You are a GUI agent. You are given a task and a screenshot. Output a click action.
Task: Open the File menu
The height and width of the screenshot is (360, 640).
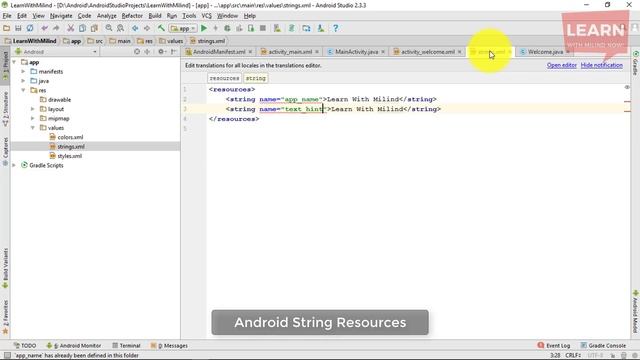pyautogui.click(x=7, y=16)
